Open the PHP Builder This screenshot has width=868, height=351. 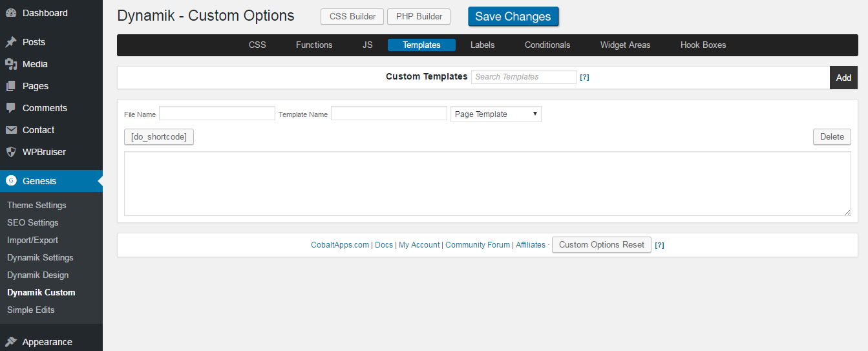[419, 17]
